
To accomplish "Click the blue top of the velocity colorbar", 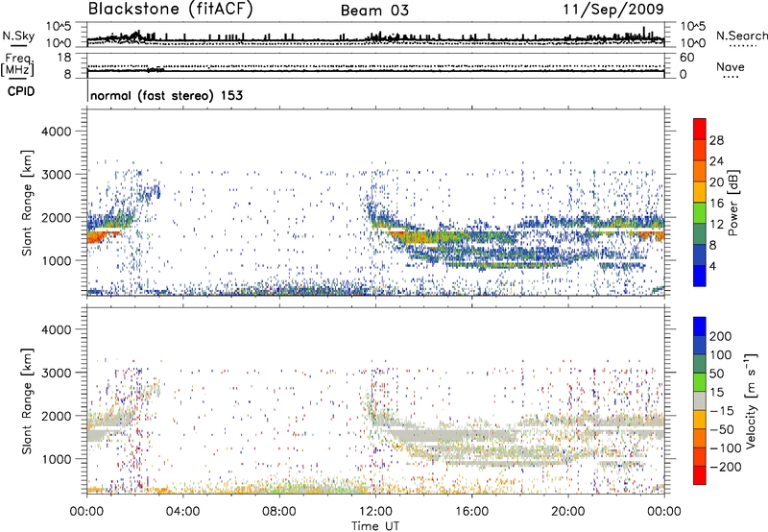I will (700, 326).
